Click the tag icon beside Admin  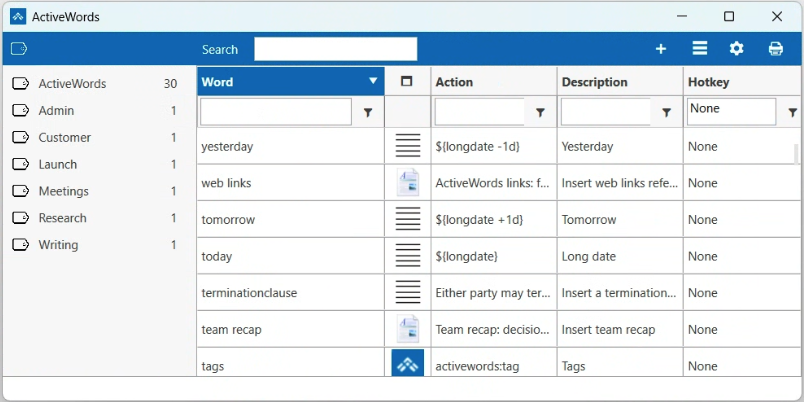[x=21, y=110]
